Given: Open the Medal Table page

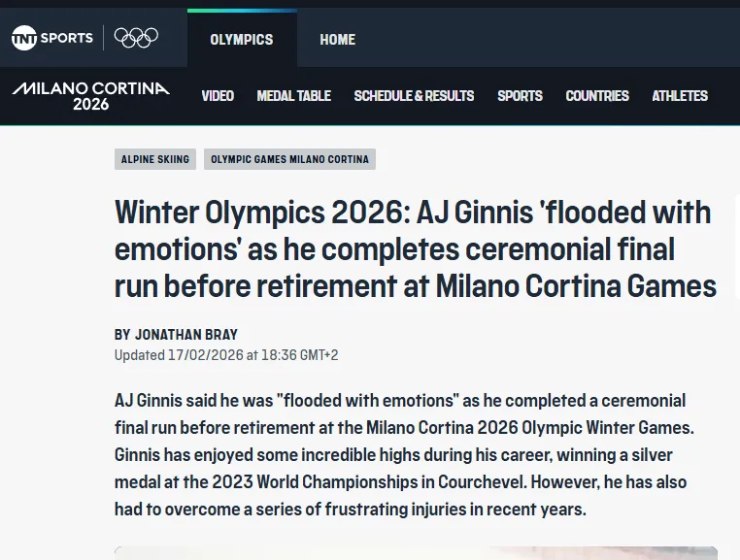Looking at the screenshot, I should click(293, 96).
